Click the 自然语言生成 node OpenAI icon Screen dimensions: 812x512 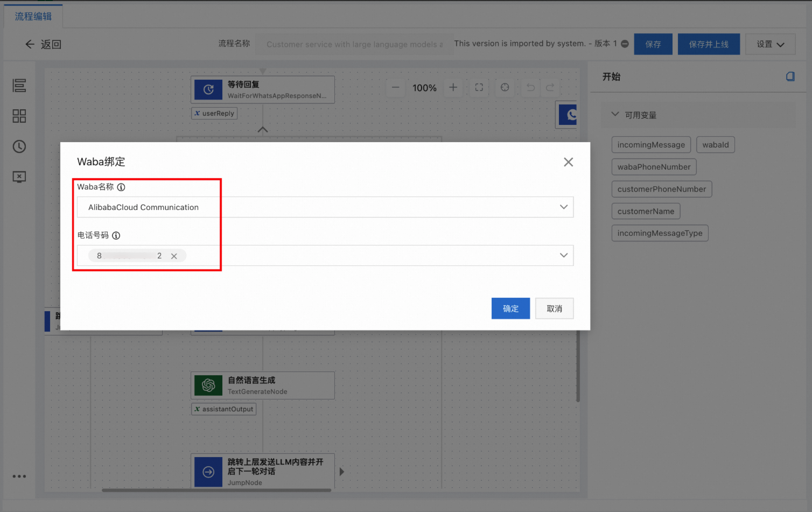[208, 385]
